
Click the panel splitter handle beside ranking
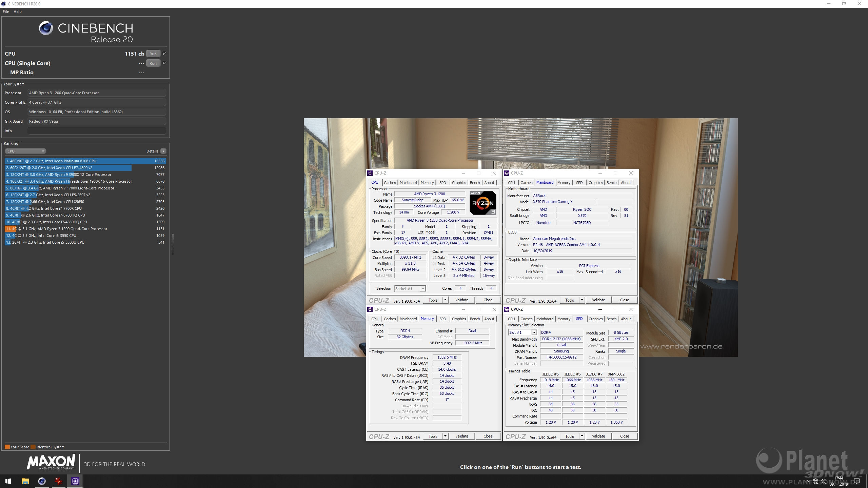(x=173, y=244)
